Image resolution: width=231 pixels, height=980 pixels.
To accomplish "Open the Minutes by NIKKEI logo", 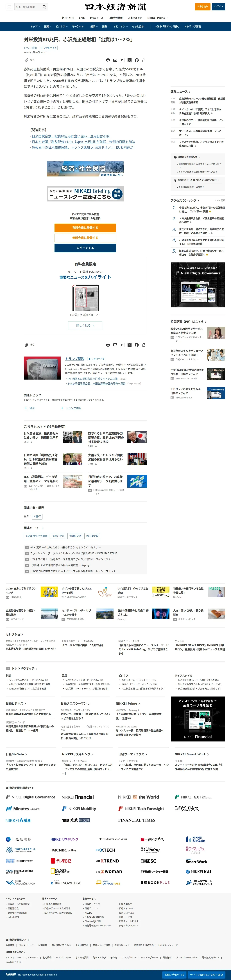I will click(23, 809).
